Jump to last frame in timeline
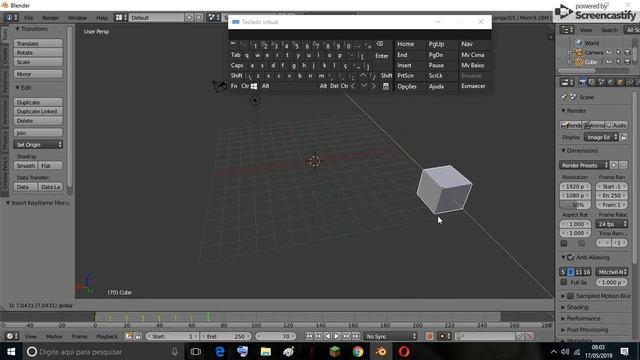 pyautogui.click(x=356, y=336)
